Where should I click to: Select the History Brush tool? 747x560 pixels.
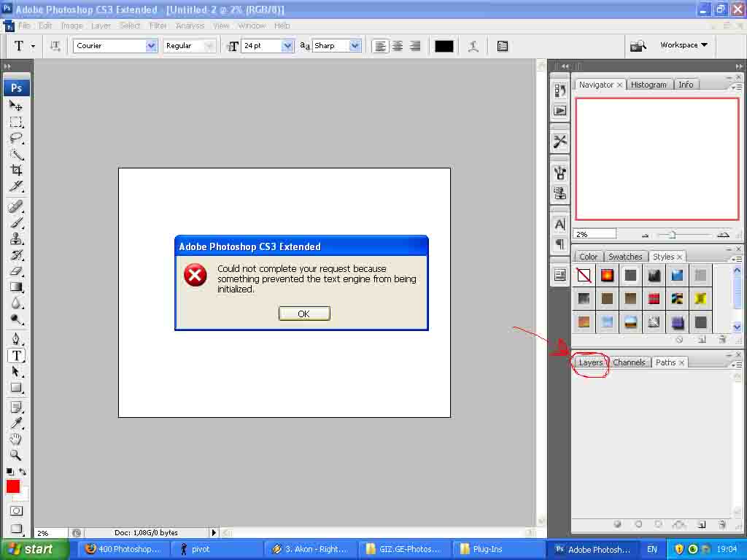click(x=16, y=254)
